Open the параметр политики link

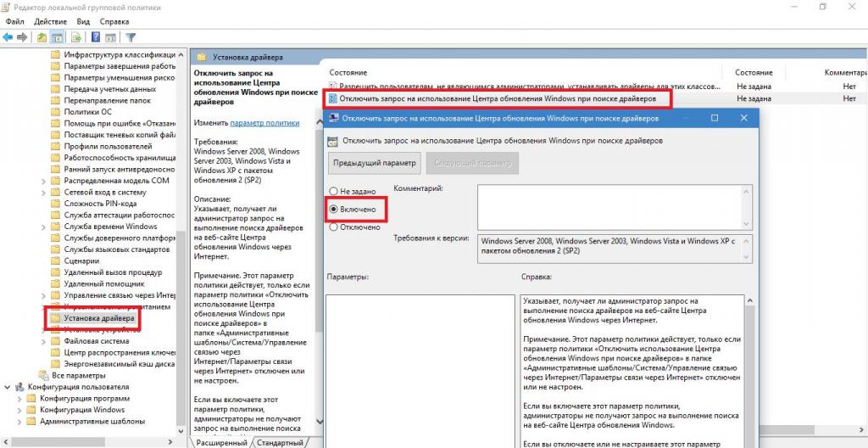[x=264, y=123]
